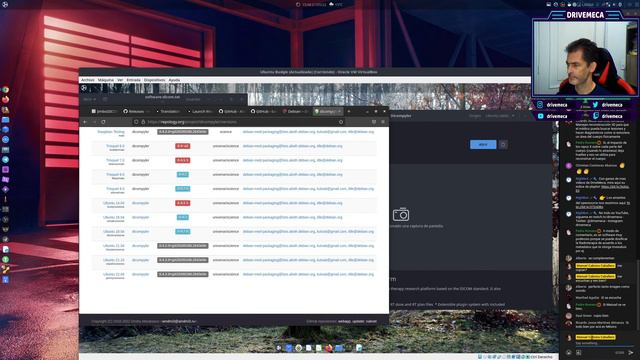Open Firefox in the guest bottom dock
This screenshot has height=360, width=640.
pyautogui.click(x=329, y=348)
